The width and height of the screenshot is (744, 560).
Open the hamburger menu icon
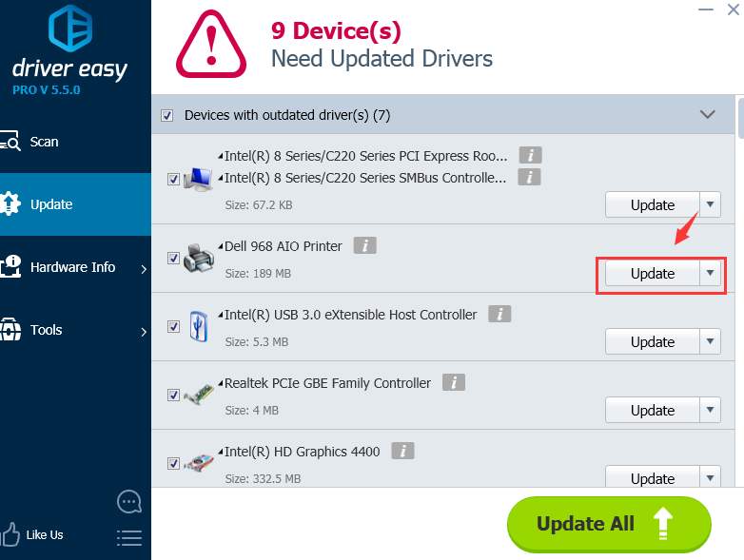pos(129,538)
